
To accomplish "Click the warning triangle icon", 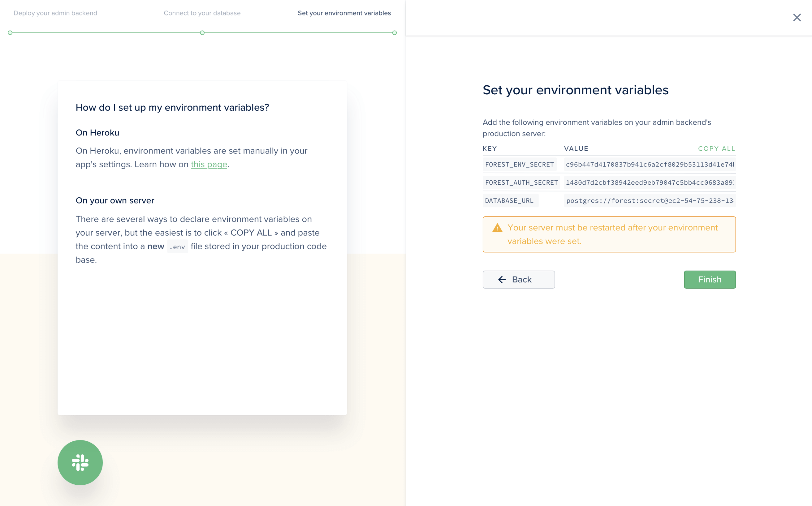I will point(497,228).
